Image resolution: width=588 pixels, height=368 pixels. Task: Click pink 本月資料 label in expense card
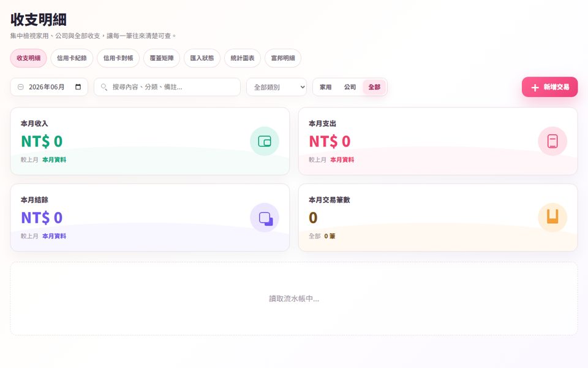[x=342, y=159]
